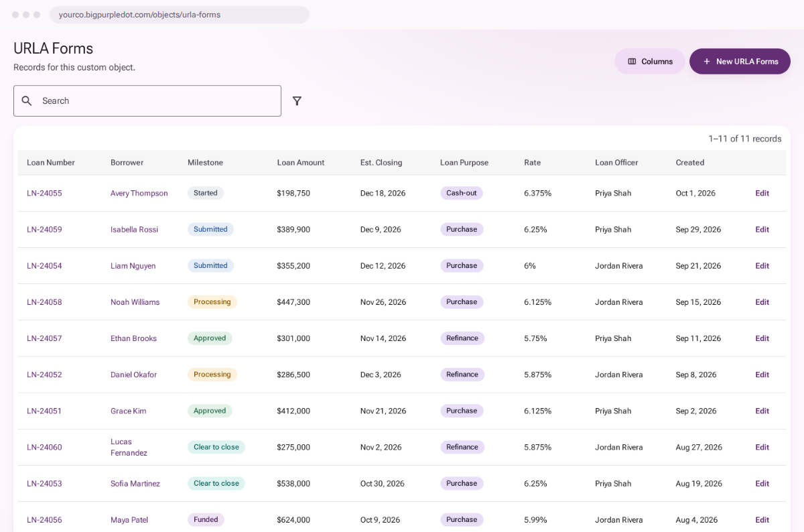Select the $538,000 loan amount cell
Image resolution: width=804 pixels, height=532 pixels.
(x=293, y=483)
